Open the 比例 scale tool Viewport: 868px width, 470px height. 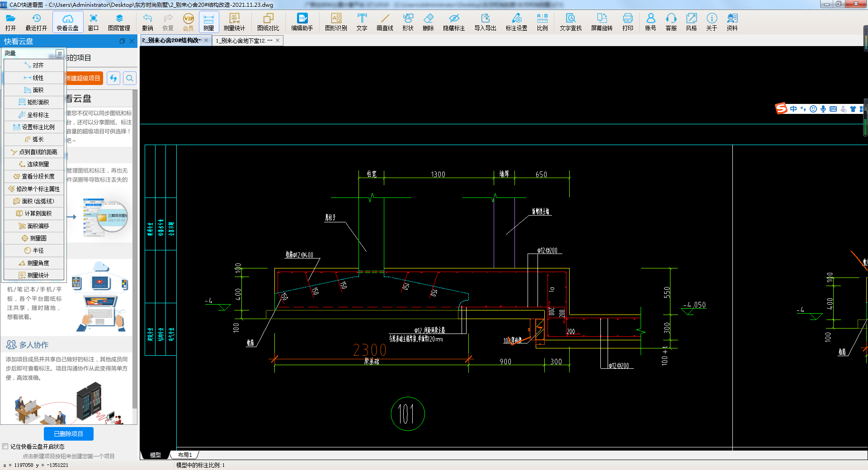(x=542, y=22)
